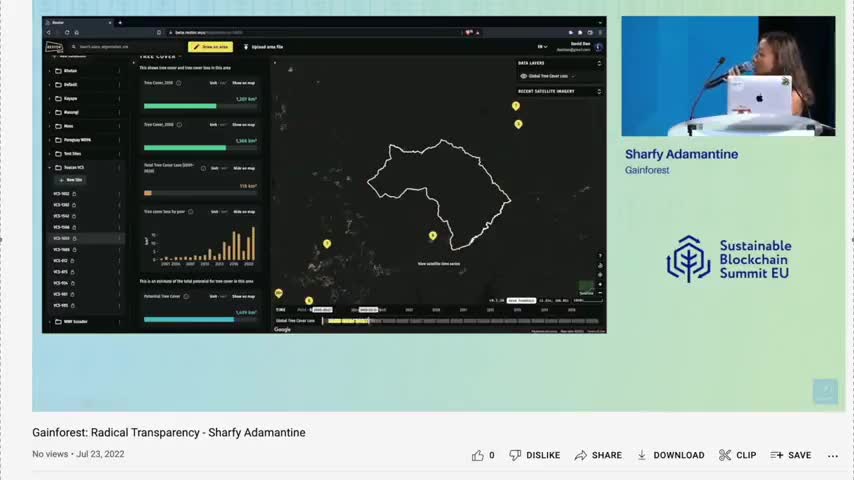
Task: Open the browser menu at toolbar end
Action: click(600, 33)
